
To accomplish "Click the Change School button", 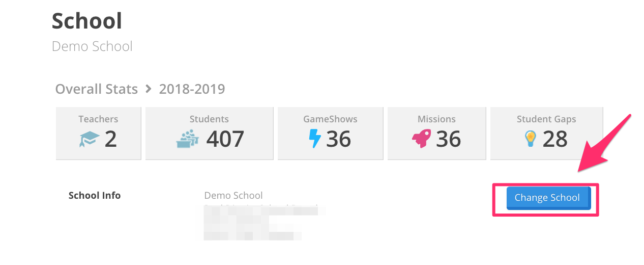I will tap(548, 198).
